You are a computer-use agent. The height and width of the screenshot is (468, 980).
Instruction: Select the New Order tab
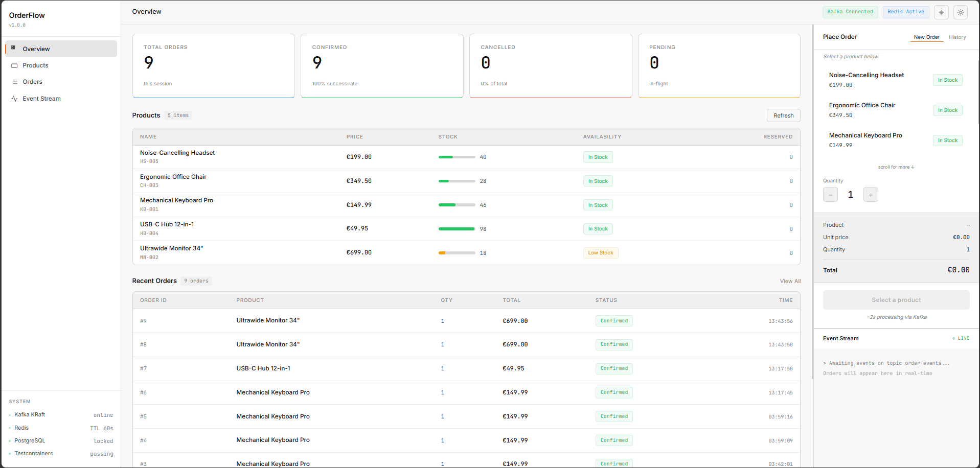[x=926, y=37]
